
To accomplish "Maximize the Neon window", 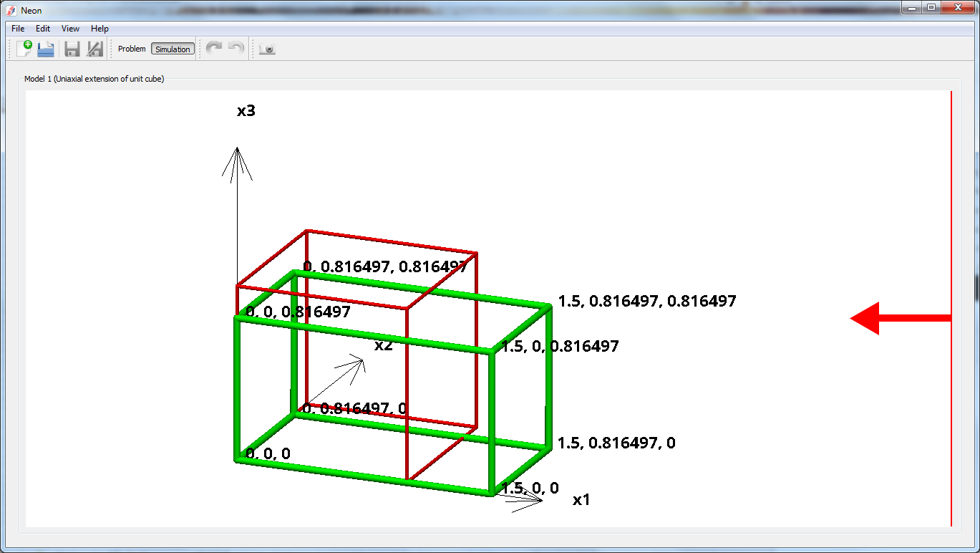I will [x=930, y=7].
